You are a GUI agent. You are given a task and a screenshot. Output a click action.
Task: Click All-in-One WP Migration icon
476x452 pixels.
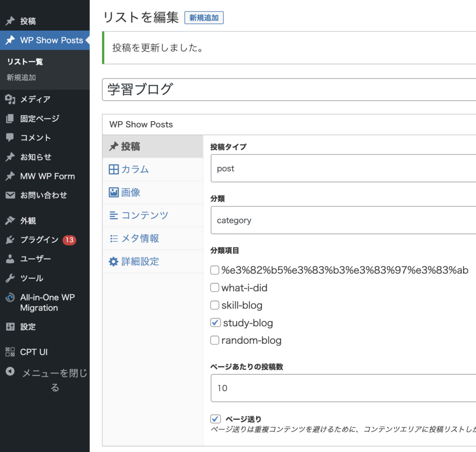[10, 298]
